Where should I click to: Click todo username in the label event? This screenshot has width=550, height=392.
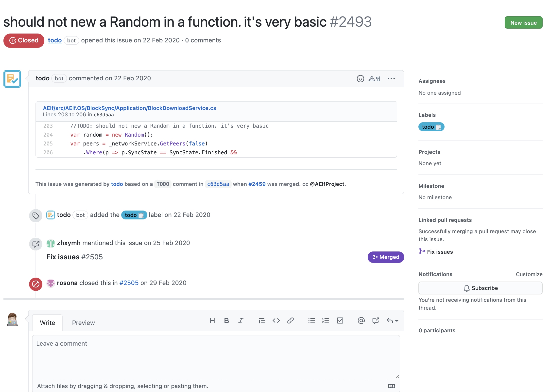pos(64,215)
